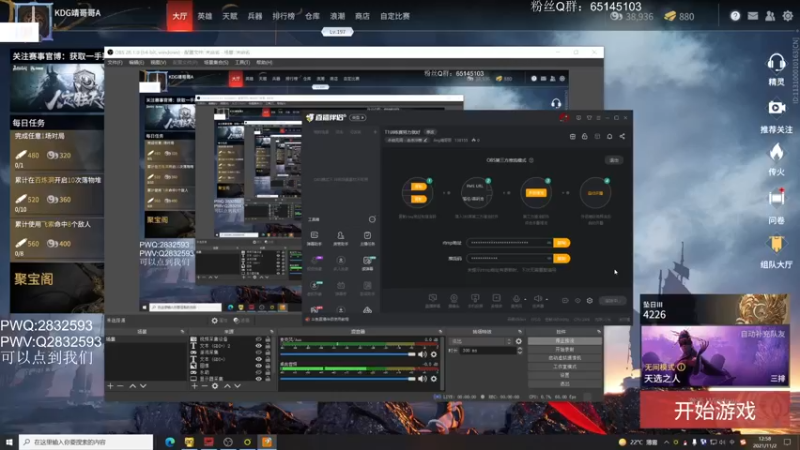Open the game friends list icon
Viewport: 800px width, 450px height.
(770, 16)
